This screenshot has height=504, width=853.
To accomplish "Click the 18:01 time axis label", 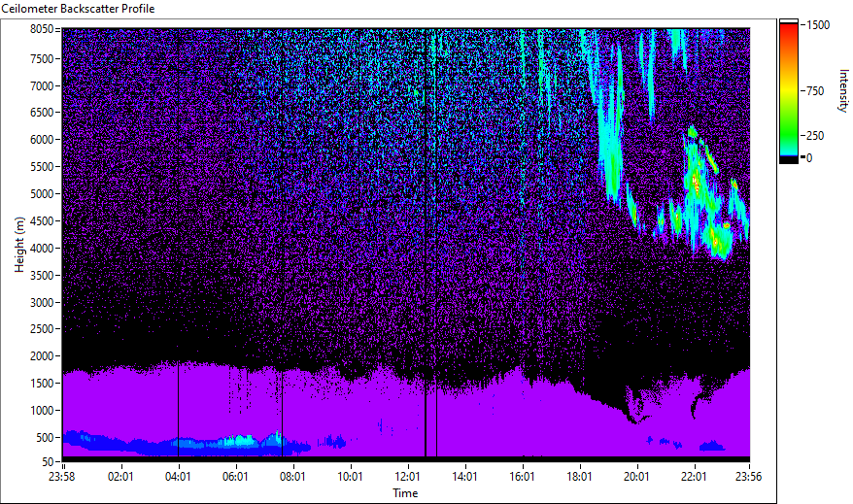I will click(x=579, y=477).
